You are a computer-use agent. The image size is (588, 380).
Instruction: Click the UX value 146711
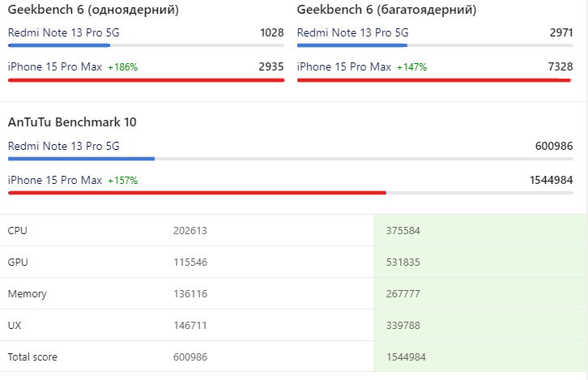pos(190,325)
